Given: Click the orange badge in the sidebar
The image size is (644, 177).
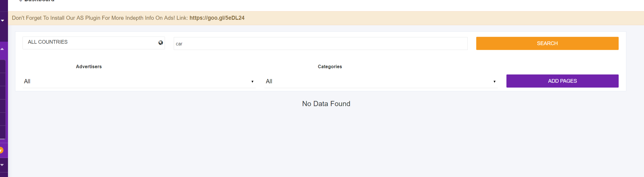Looking at the screenshot, I should 1,150.
